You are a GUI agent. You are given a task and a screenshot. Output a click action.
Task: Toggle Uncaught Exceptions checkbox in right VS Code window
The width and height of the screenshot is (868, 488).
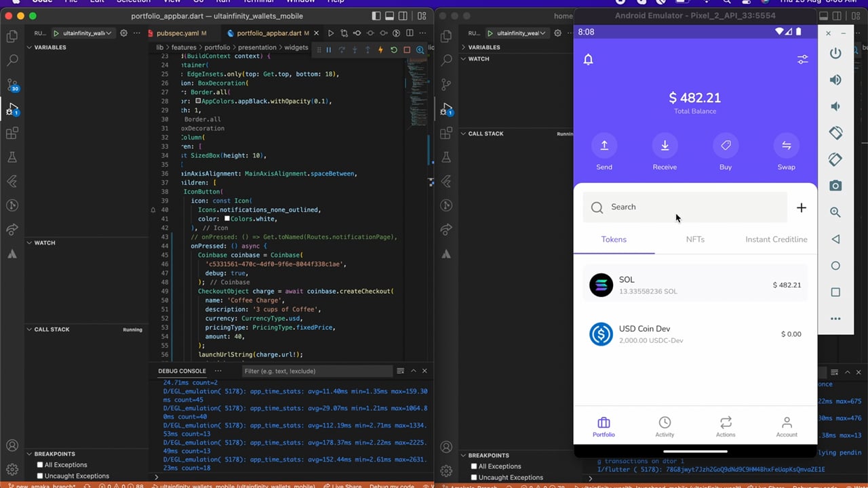pos(474,477)
